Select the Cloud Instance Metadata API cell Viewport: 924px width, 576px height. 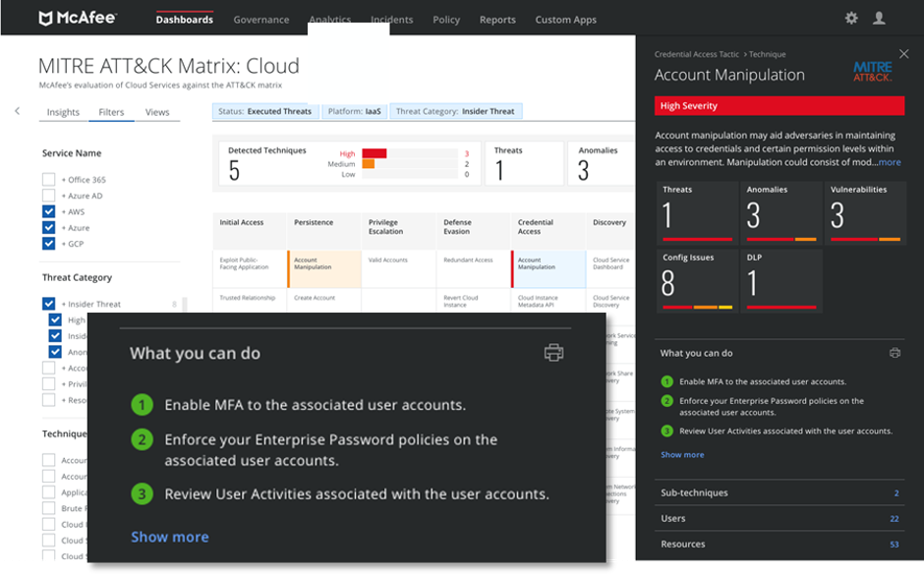[x=549, y=301]
